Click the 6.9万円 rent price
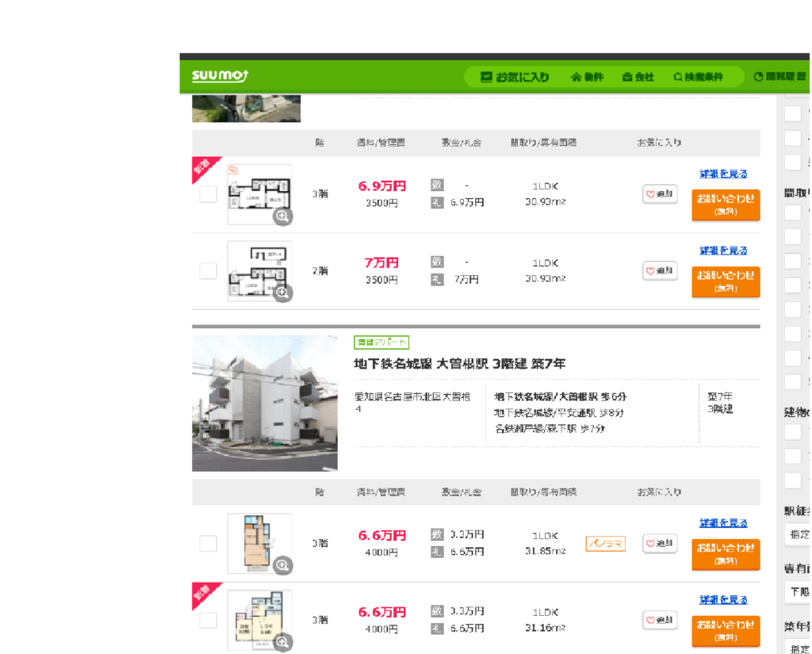 point(382,186)
